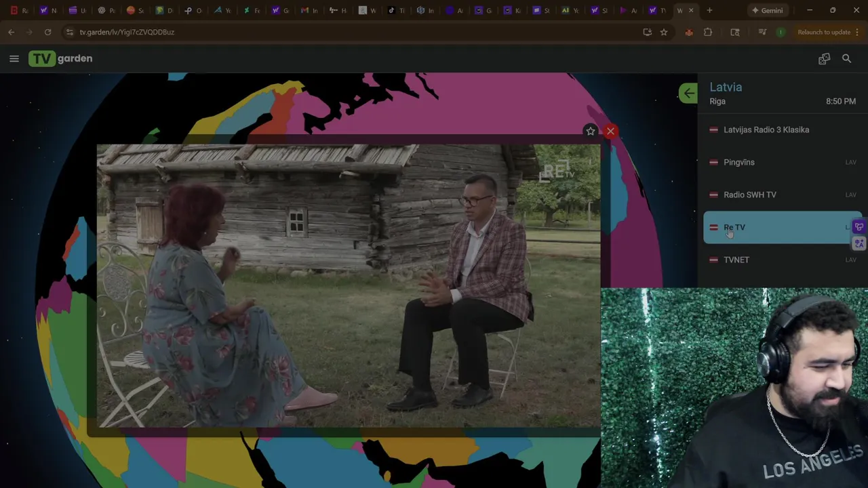Open the Gemini button in title bar

pyautogui.click(x=767, y=10)
